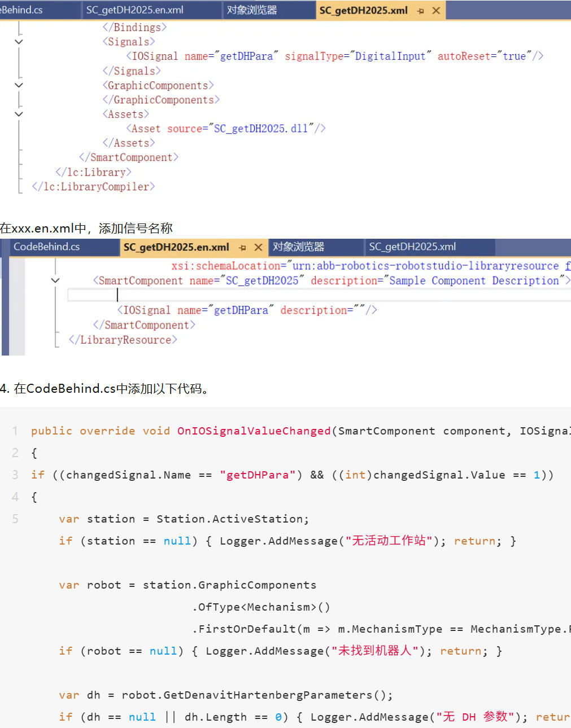Click the "SC_getDH2025.dll" asset source value
Screen dimensions: 571x728
pyautogui.click(x=261, y=129)
